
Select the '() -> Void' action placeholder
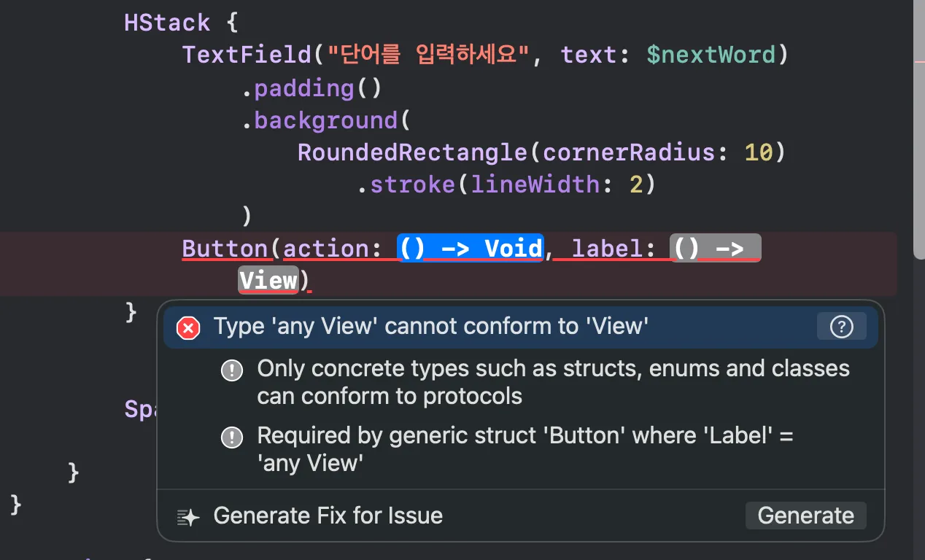[x=471, y=249]
